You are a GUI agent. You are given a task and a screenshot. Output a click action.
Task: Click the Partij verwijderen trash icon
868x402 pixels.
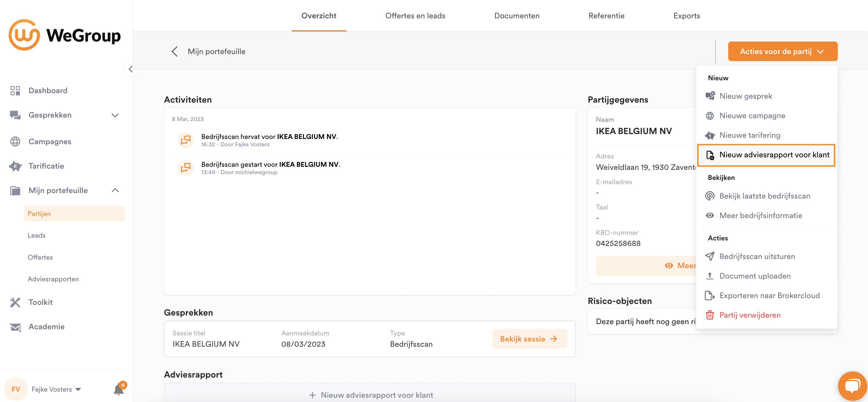(710, 315)
